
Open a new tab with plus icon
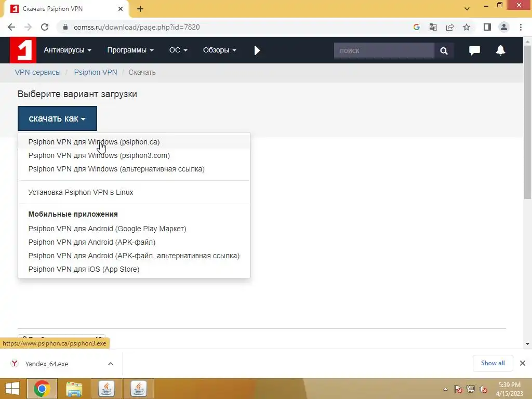point(140,9)
